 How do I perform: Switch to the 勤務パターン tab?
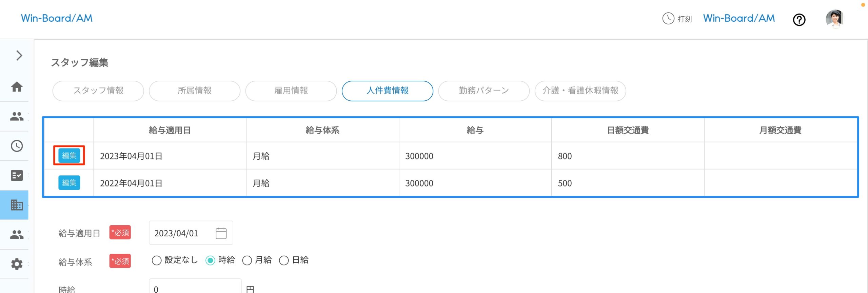483,91
